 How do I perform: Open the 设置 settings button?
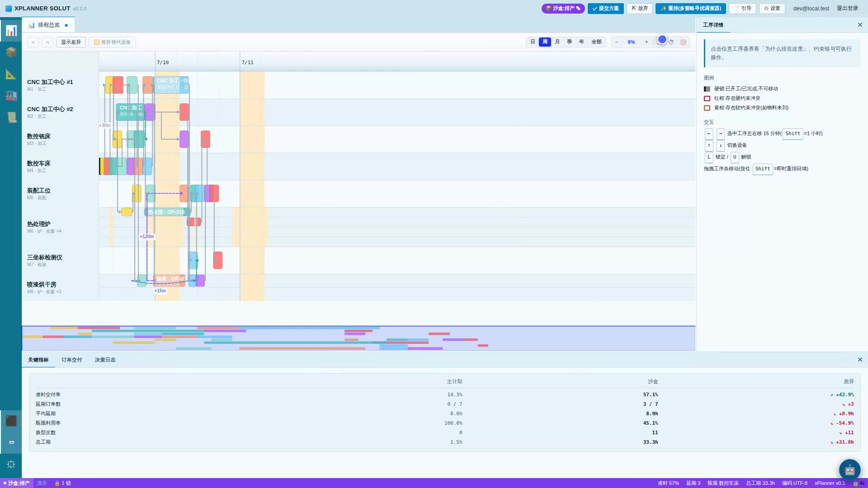[x=772, y=8]
